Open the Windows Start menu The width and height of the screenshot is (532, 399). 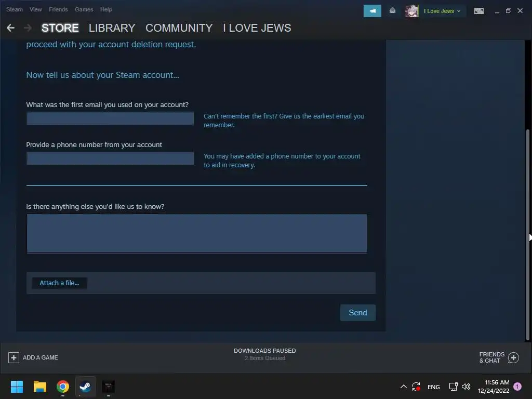point(17,387)
